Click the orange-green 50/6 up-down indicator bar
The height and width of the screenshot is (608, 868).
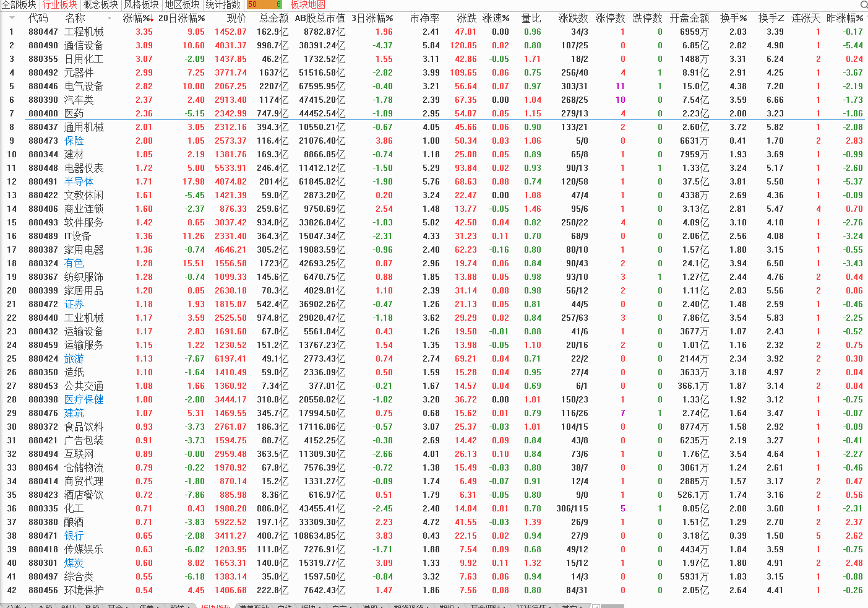coord(264,5)
